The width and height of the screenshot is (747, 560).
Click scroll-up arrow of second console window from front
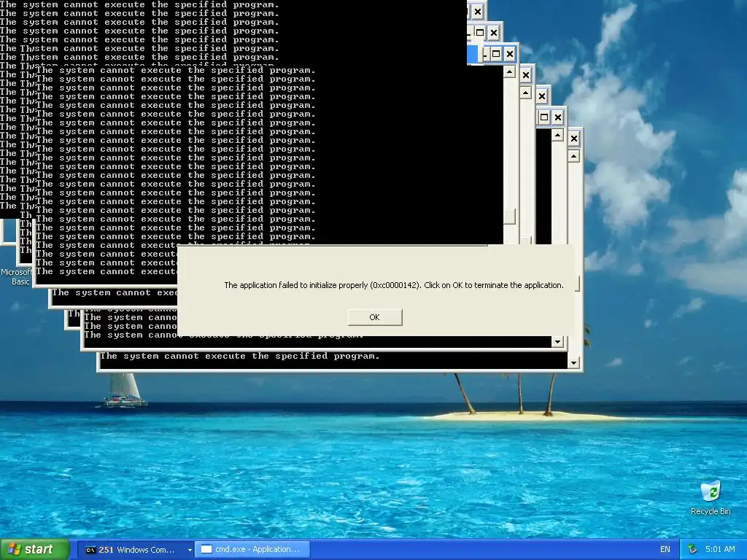click(x=557, y=135)
